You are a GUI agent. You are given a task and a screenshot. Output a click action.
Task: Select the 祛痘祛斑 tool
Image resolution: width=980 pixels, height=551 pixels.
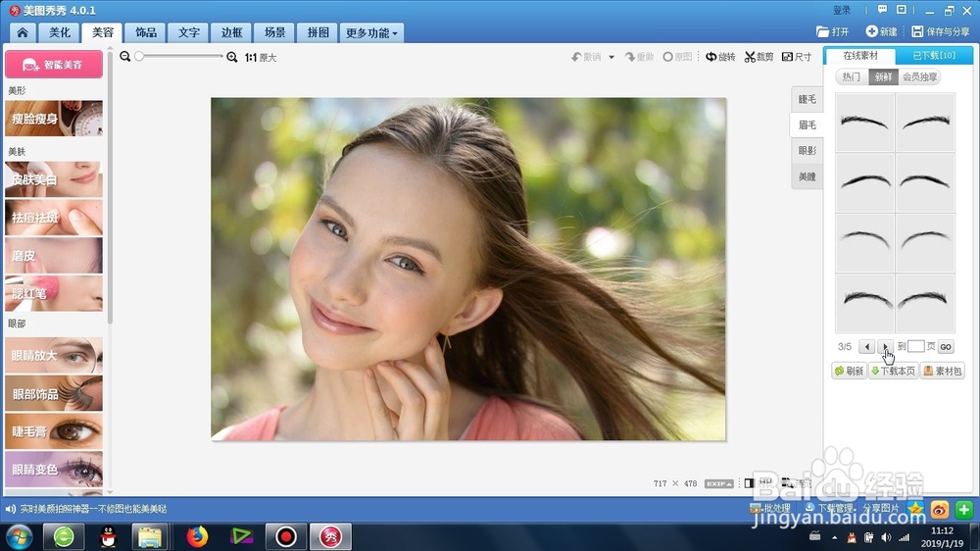[54, 217]
